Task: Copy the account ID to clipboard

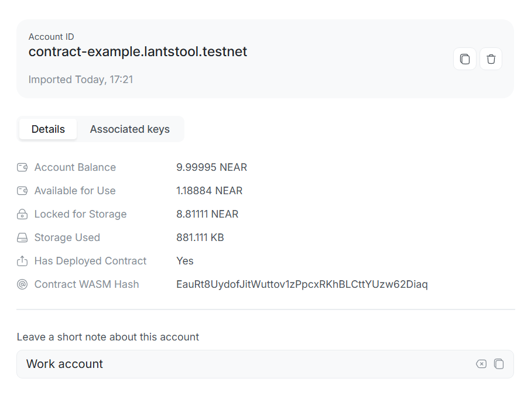Action: 464,59
